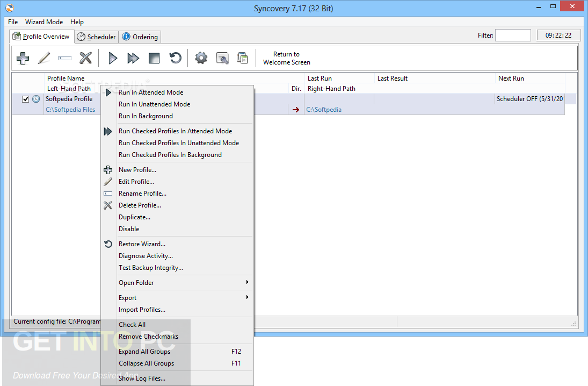Click the log viewer magnifier toolbar icon
The width and height of the screenshot is (588, 386).
point(222,58)
